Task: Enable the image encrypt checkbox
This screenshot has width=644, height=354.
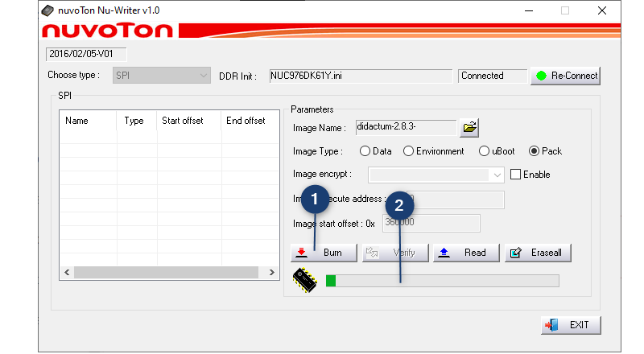Action: [x=515, y=174]
